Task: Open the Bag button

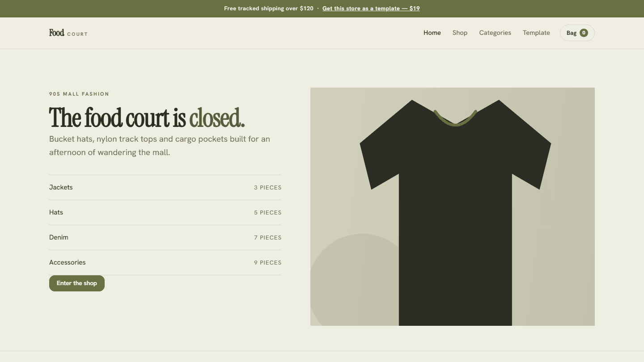Action: tap(577, 33)
